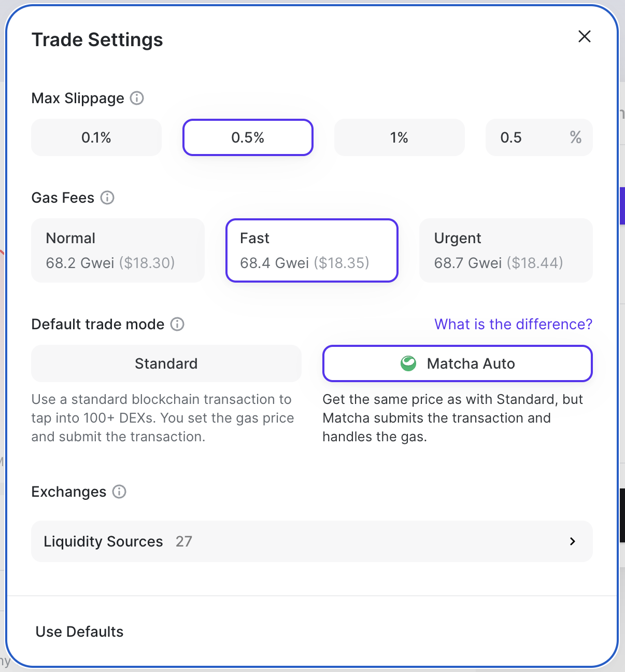The height and width of the screenshot is (672, 625).
Task: Choose Normal gas fee option
Action: (x=118, y=250)
